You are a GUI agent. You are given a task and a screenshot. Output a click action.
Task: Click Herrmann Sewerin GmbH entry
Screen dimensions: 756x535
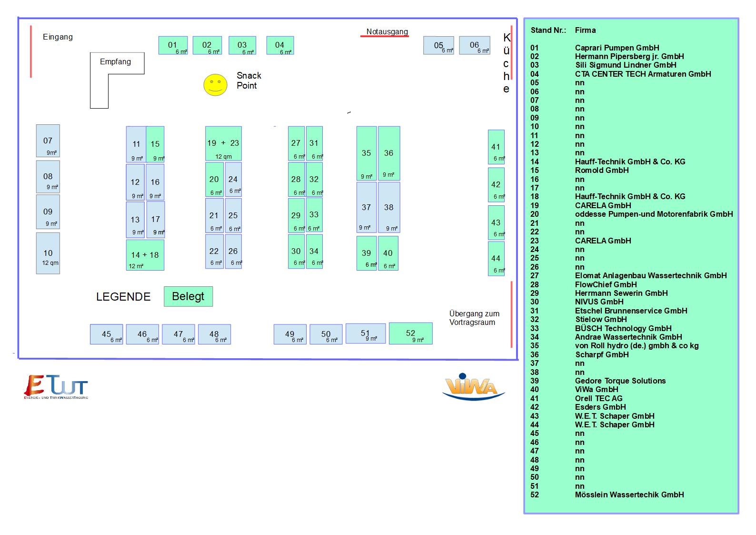pos(621,293)
